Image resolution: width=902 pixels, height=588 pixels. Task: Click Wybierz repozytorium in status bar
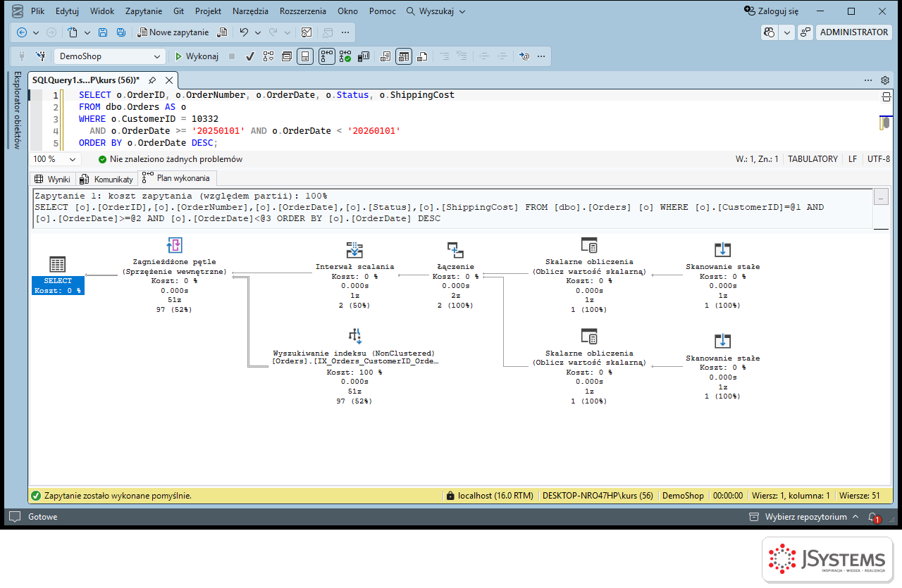[805, 517]
